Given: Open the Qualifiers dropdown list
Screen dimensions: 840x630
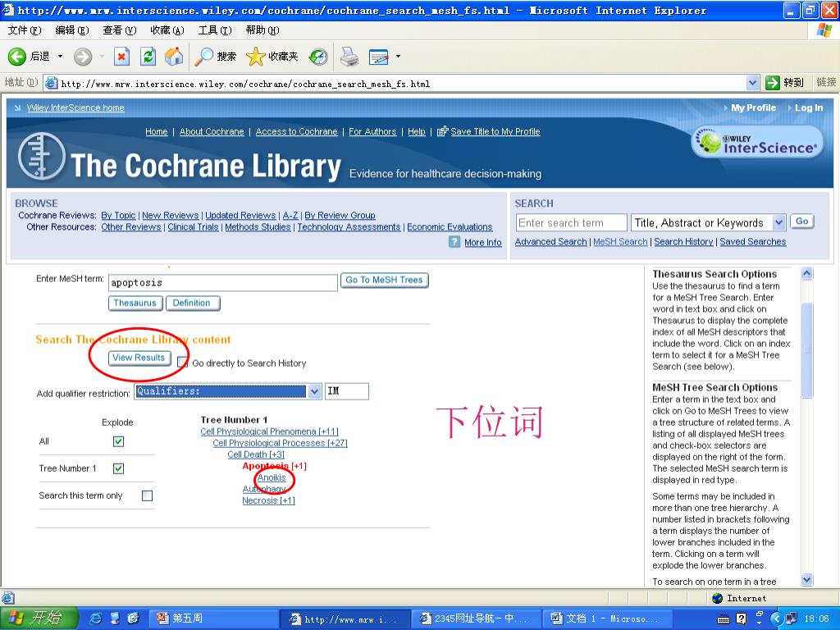Looking at the screenshot, I should (314, 391).
